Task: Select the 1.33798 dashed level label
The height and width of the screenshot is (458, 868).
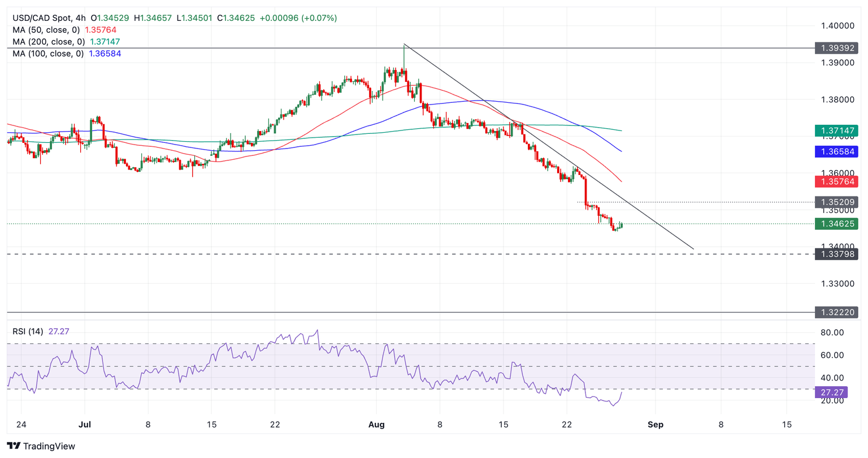Action: [x=836, y=254]
